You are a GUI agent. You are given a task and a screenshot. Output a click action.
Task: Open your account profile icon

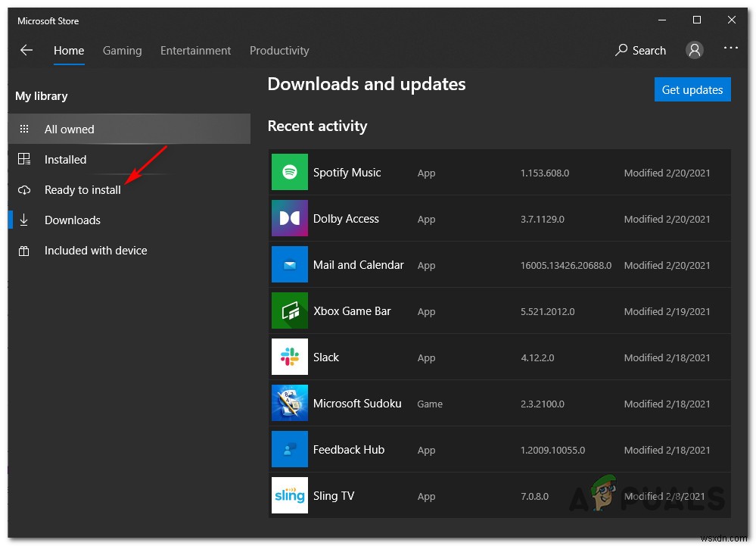[695, 50]
